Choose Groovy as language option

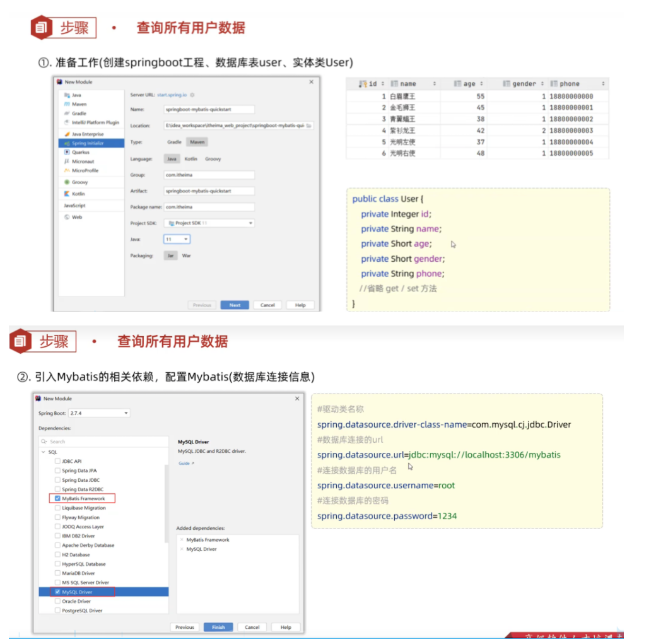[x=213, y=159]
